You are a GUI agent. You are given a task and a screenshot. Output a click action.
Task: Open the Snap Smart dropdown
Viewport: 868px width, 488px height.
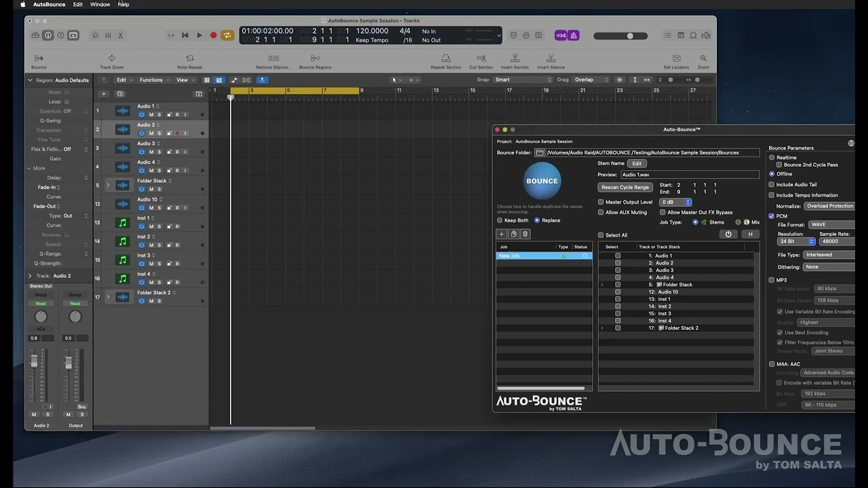(523, 80)
